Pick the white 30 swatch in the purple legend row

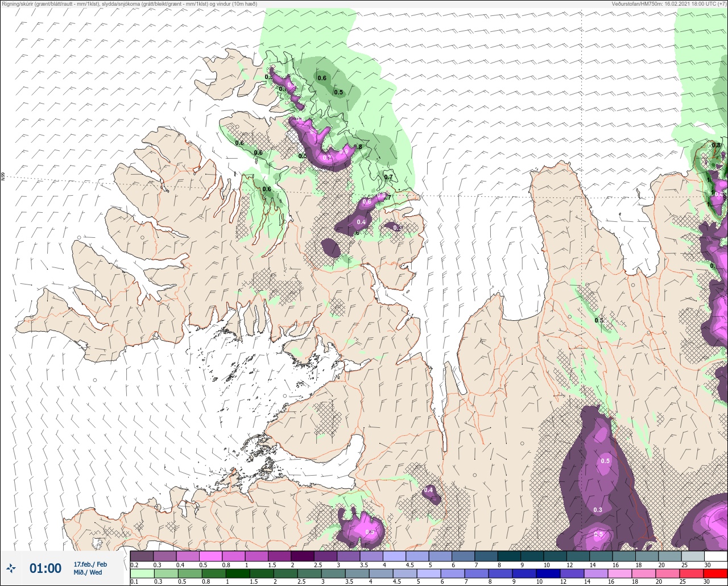tap(715, 556)
